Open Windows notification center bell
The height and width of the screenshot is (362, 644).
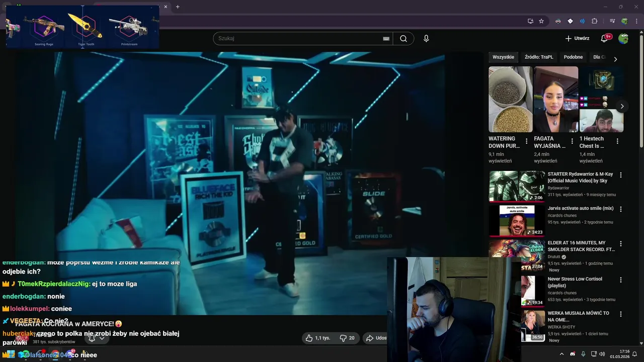coord(634,354)
